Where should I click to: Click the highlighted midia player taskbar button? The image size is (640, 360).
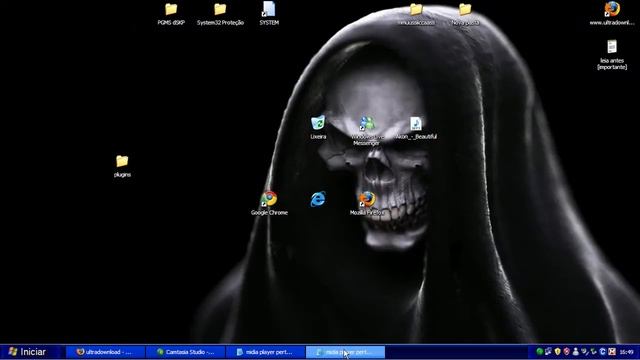[x=345, y=352]
